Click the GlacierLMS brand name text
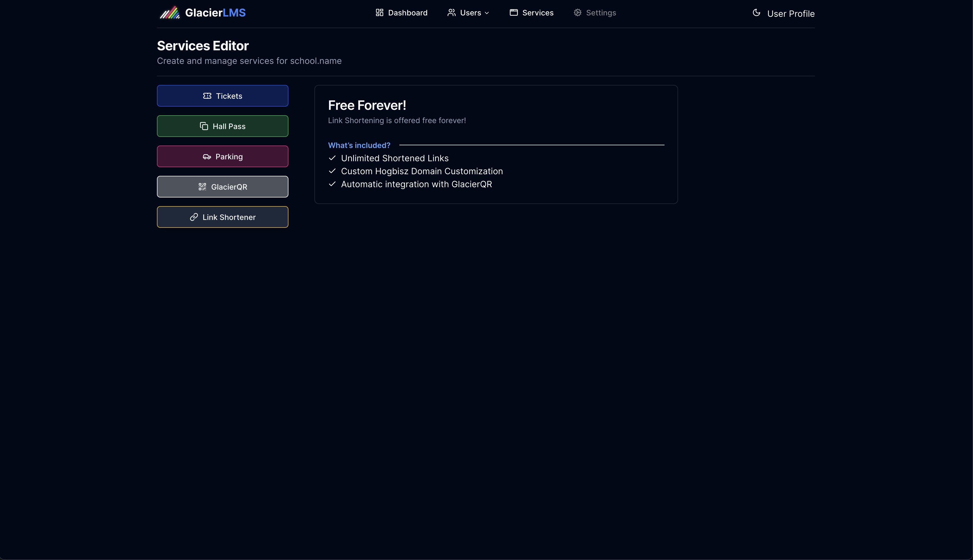This screenshot has width=973, height=560. pyautogui.click(x=215, y=13)
